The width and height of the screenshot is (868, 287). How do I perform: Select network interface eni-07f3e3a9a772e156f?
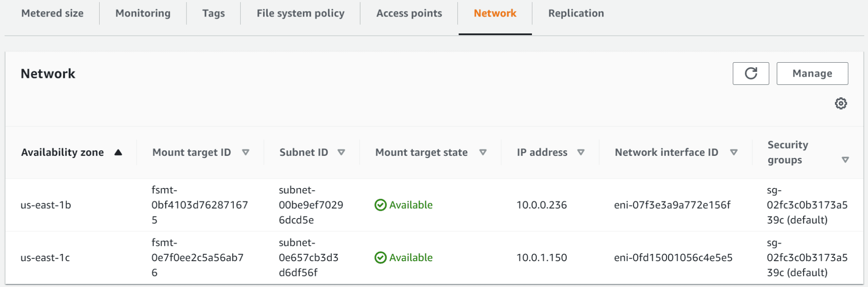tap(672, 205)
